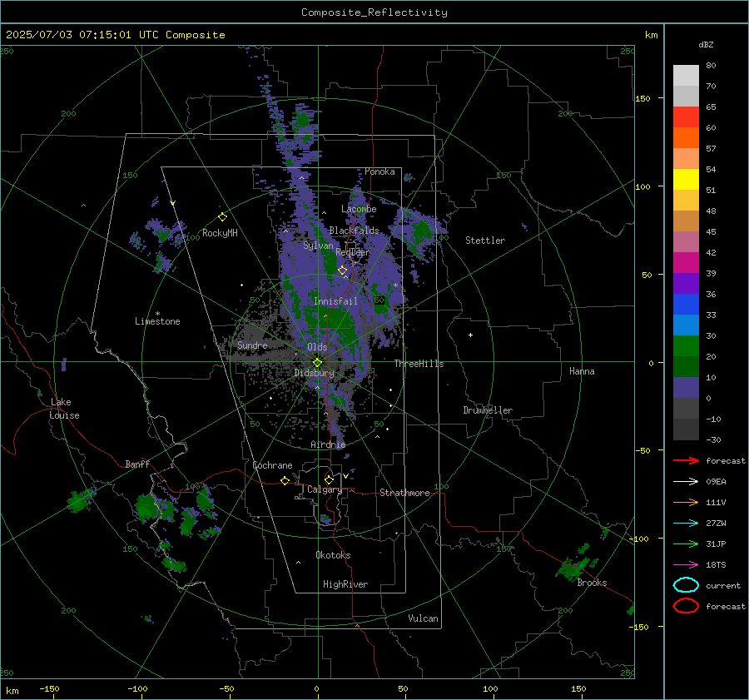Screen dimensions: 749x700
Task: Click the yellow diamond marker above Calgary
Action: [329, 479]
